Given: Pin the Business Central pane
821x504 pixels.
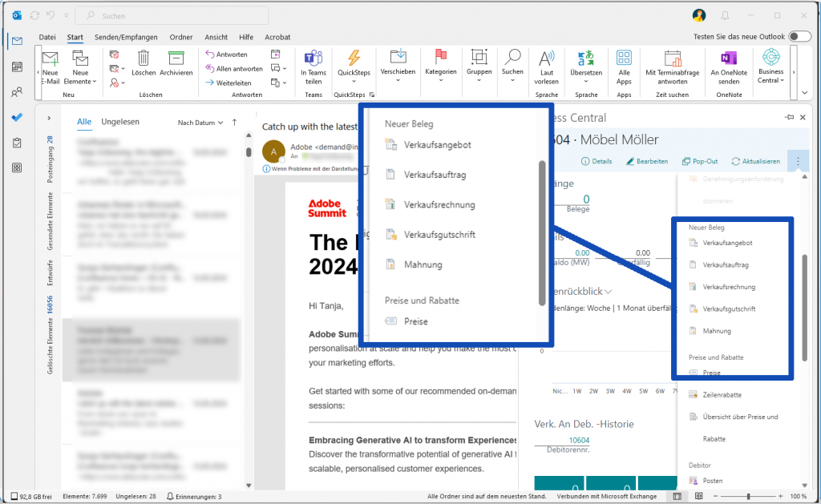Looking at the screenshot, I should coord(790,117).
